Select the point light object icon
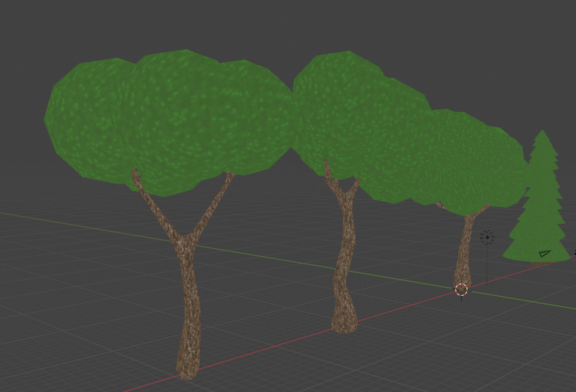576x392 pixels. (487, 237)
